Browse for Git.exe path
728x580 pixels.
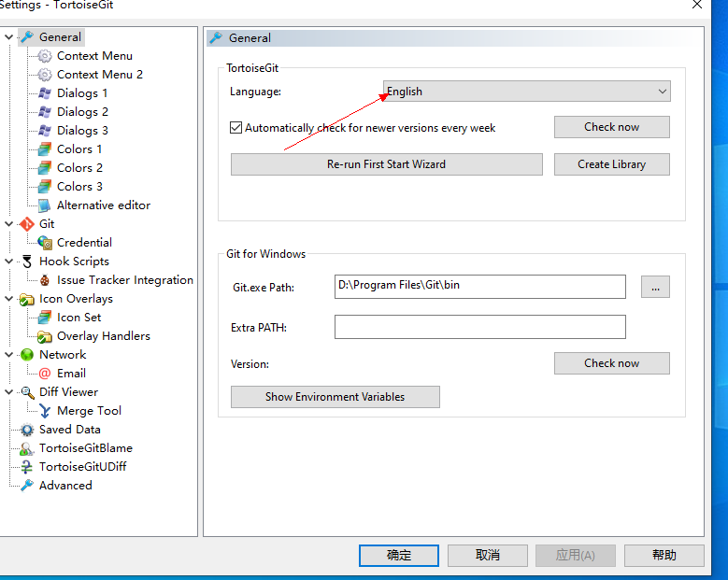[655, 287]
